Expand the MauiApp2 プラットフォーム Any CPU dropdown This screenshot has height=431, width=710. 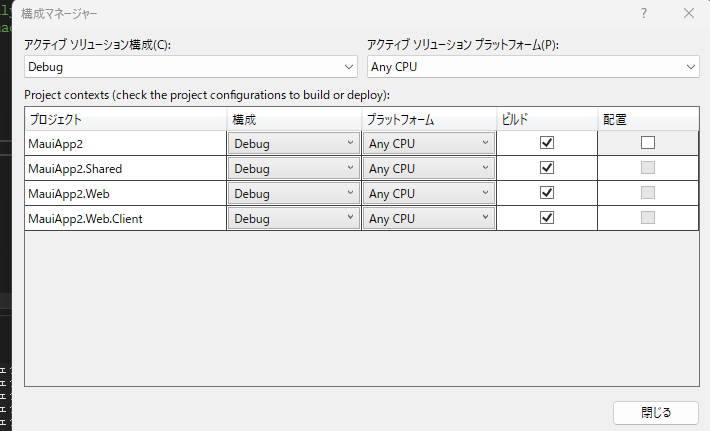429,143
